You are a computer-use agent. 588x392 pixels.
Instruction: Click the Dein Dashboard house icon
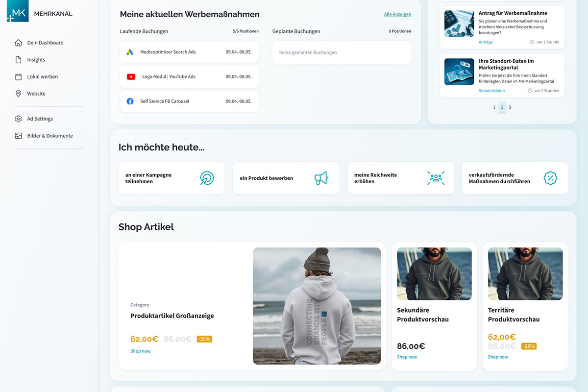pyautogui.click(x=19, y=43)
